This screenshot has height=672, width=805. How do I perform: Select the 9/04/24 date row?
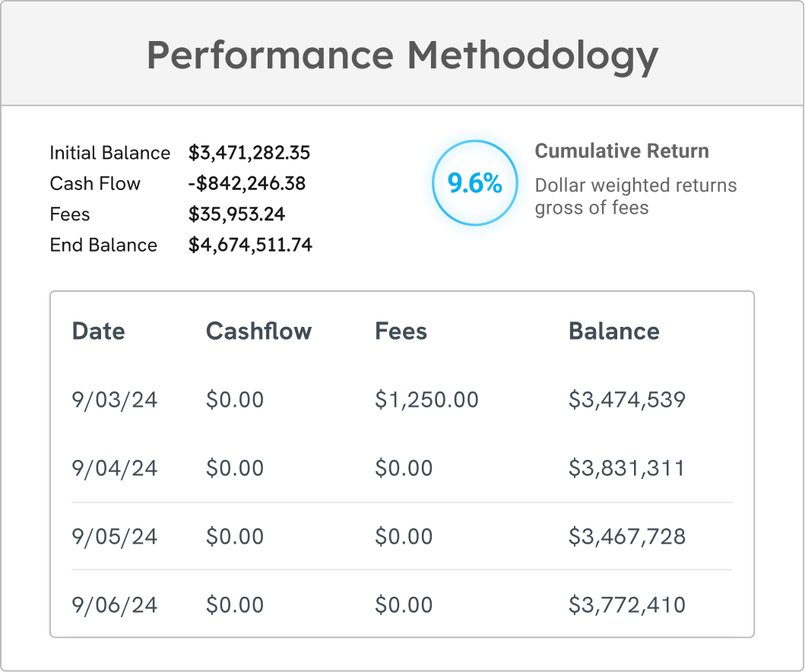115,468
